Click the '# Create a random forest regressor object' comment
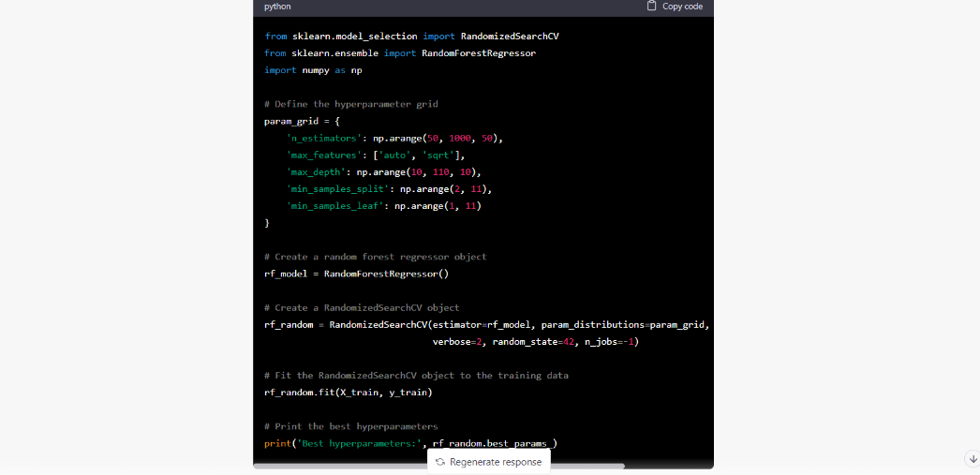This screenshot has width=980, height=475. pyautogui.click(x=376, y=257)
